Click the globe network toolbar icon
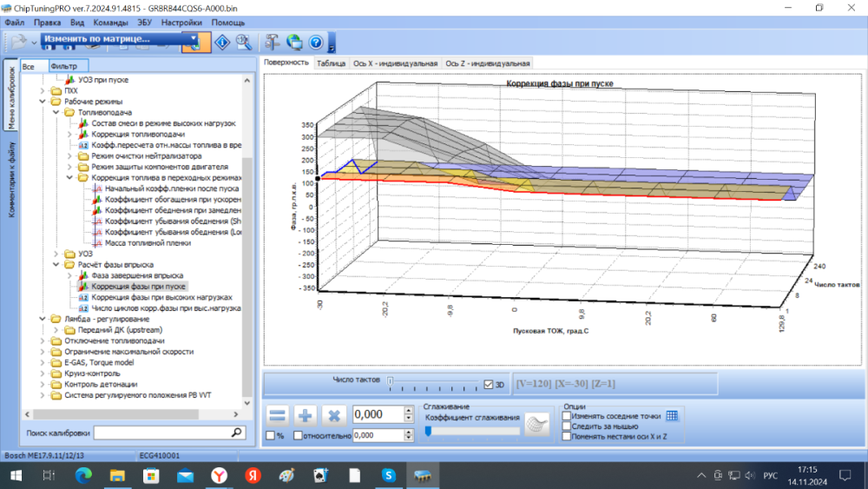 pyautogui.click(x=294, y=41)
